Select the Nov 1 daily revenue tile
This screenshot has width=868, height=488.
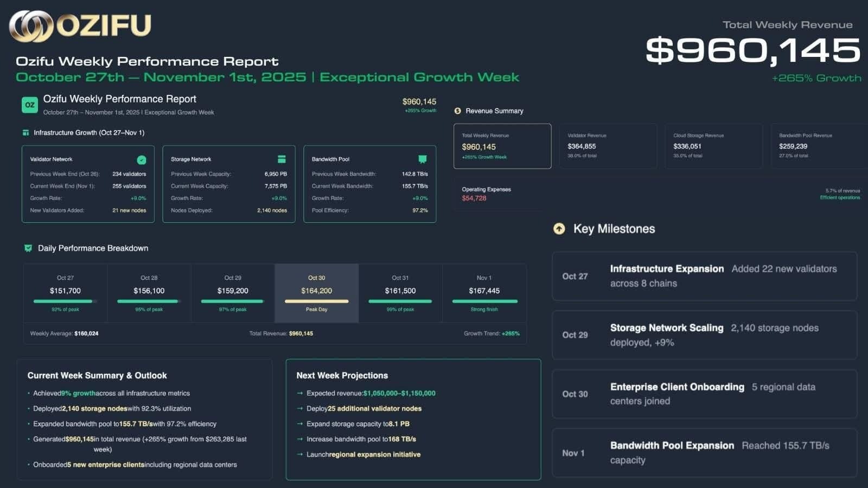[x=484, y=293]
